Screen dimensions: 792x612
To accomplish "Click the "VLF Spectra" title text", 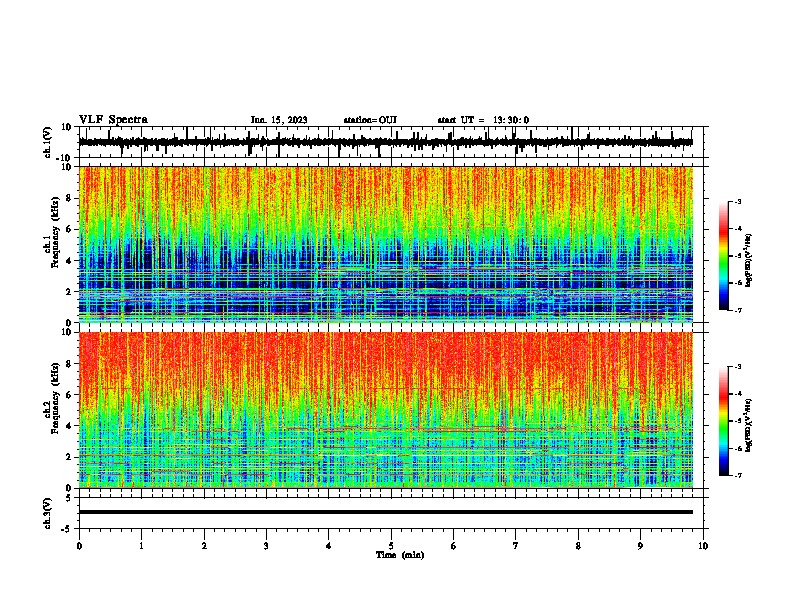I will 113,119.
